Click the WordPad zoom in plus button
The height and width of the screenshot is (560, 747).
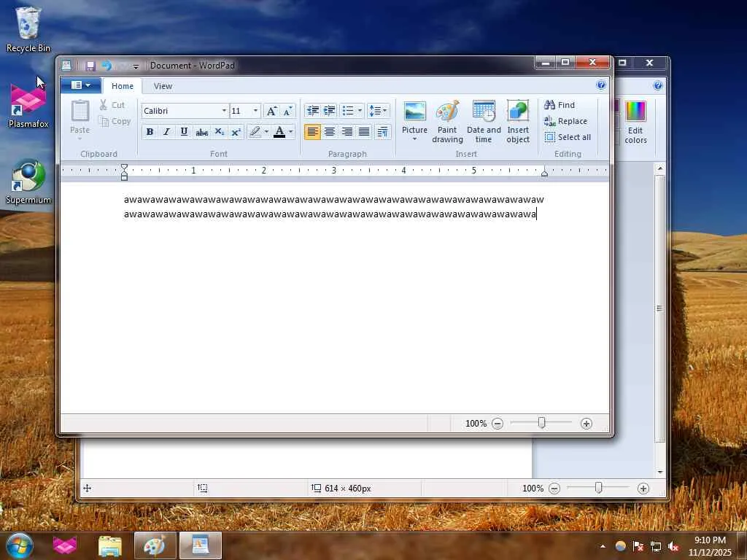point(587,424)
